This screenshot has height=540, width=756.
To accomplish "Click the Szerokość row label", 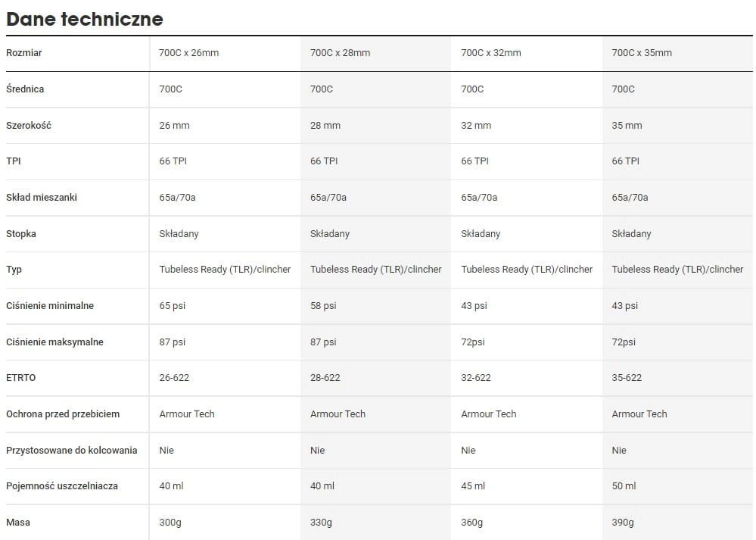I will pyautogui.click(x=29, y=125).
